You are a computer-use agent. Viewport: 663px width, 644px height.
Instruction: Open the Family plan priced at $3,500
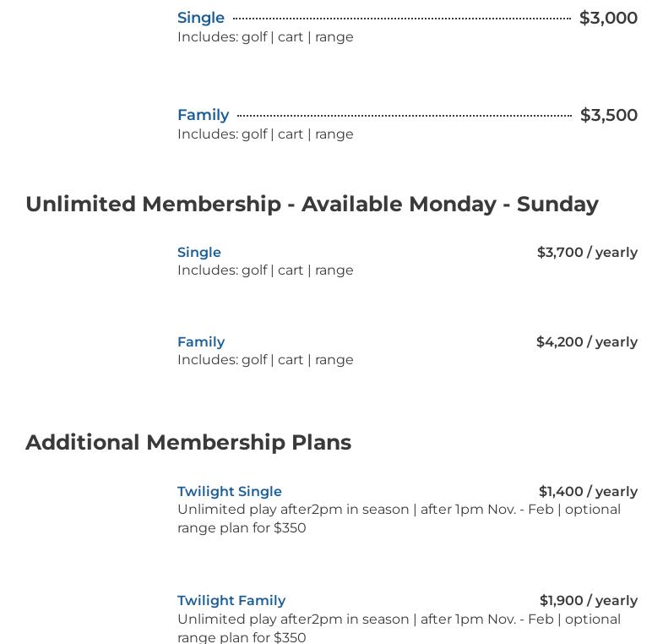click(x=203, y=115)
